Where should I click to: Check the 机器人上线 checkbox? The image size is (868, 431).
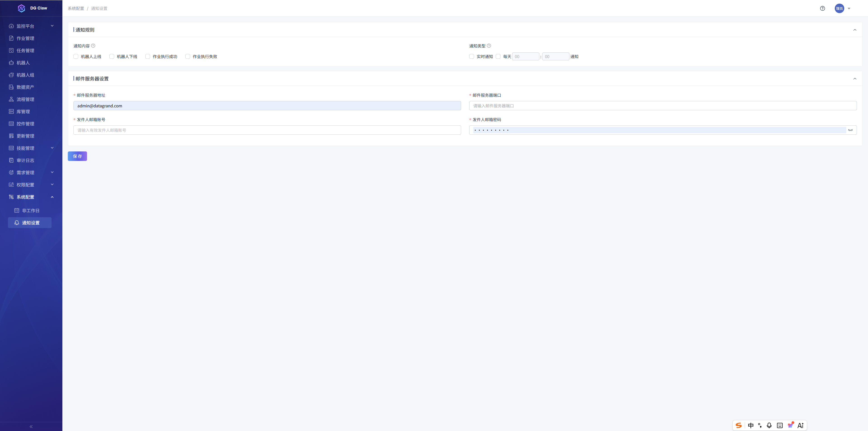(76, 57)
